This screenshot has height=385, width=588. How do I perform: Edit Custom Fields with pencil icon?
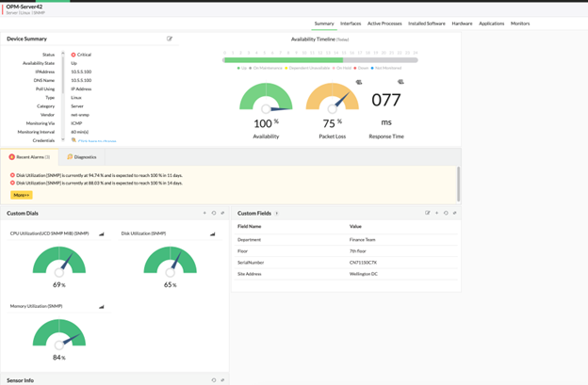pyautogui.click(x=428, y=213)
